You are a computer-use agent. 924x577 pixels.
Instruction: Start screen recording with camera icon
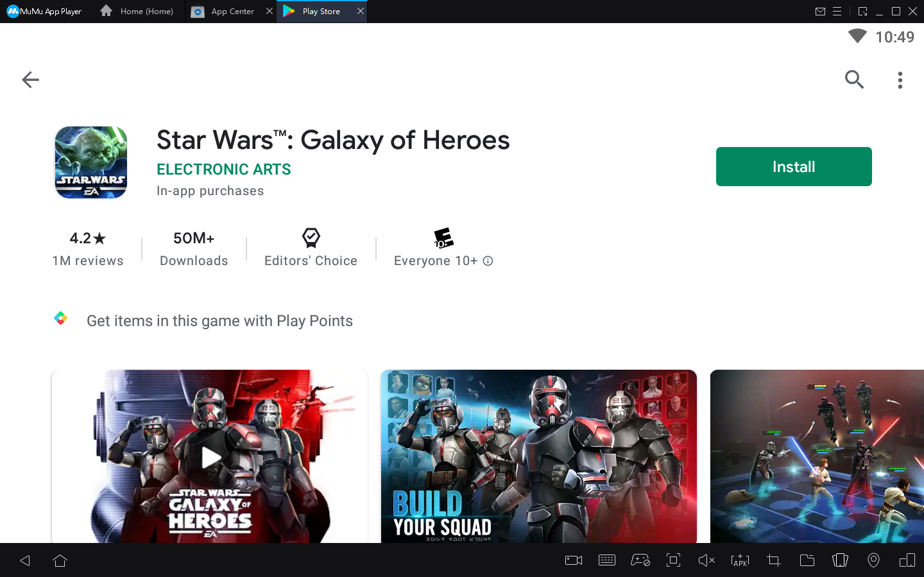point(574,561)
